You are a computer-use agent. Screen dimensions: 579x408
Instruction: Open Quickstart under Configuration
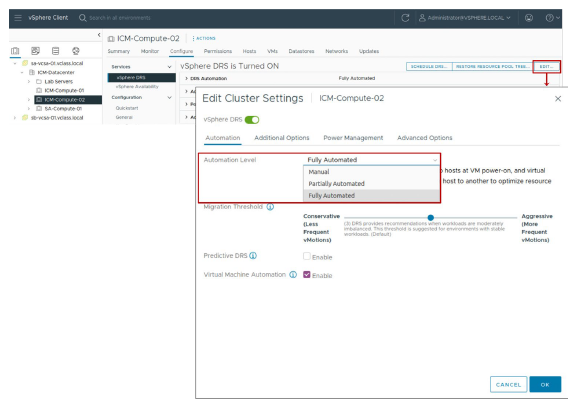[127, 108]
